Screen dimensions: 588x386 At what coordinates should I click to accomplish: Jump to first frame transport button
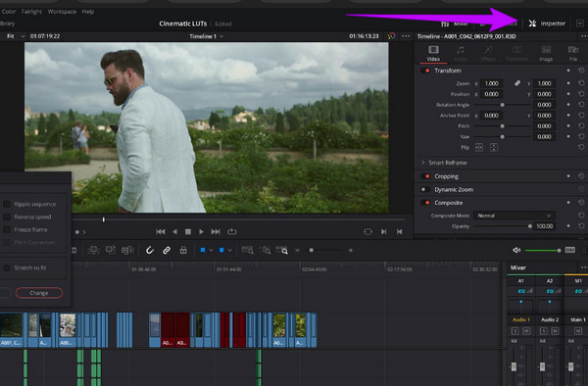pyautogui.click(x=160, y=231)
